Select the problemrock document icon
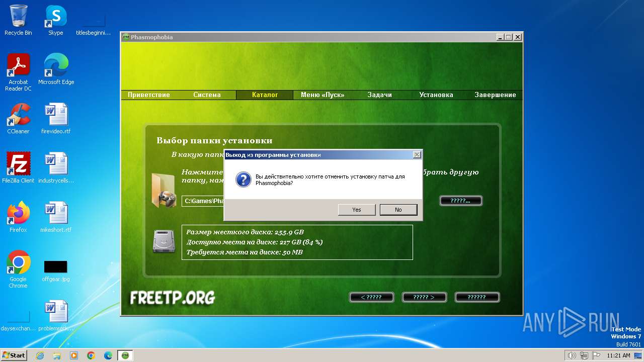This screenshot has height=362, width=644. coord(56,316)
